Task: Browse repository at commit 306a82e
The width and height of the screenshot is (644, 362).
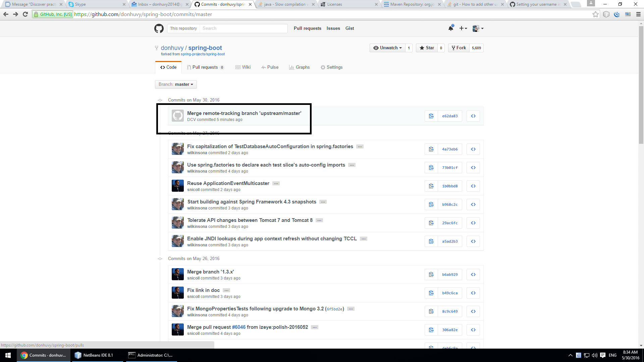Action: (x=473, y=330)
